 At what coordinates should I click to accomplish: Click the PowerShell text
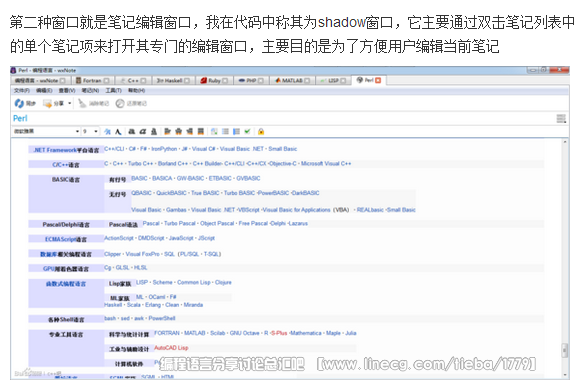coord(162,318)
